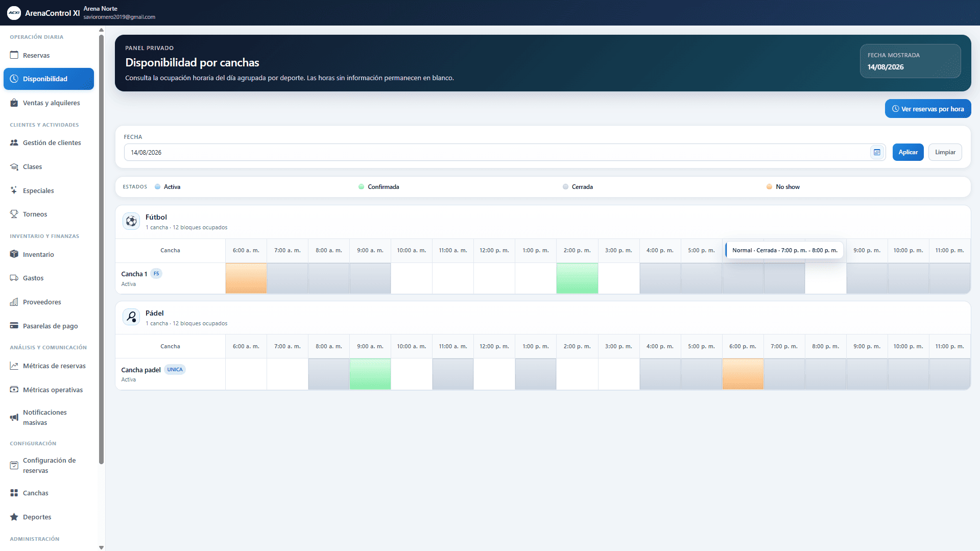Click the Activa legend label

(172, 187)
